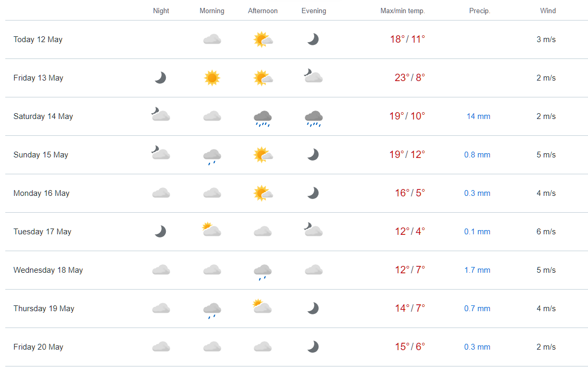Click Friday 13 May evening cloudy moon icon
Screen dimensions: 588x367
coord(313,75)
